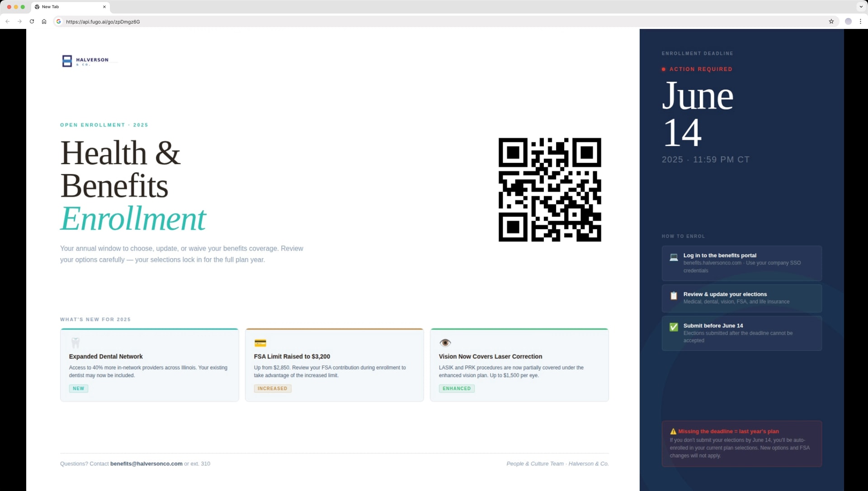Click the browser back arrow
The height and width of the screenshot is (491, 868).
click(x=8, y=21)
